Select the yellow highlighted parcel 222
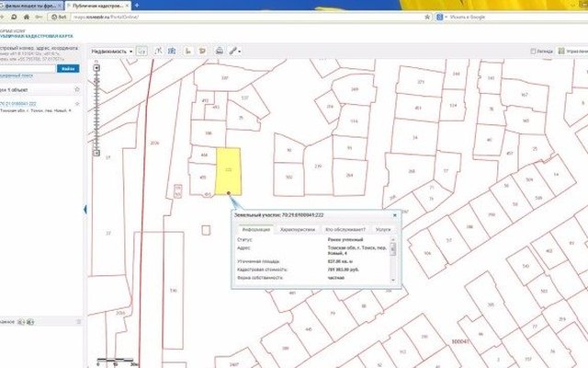This screenshot has width=588, height=368. (x=228, y=169)
